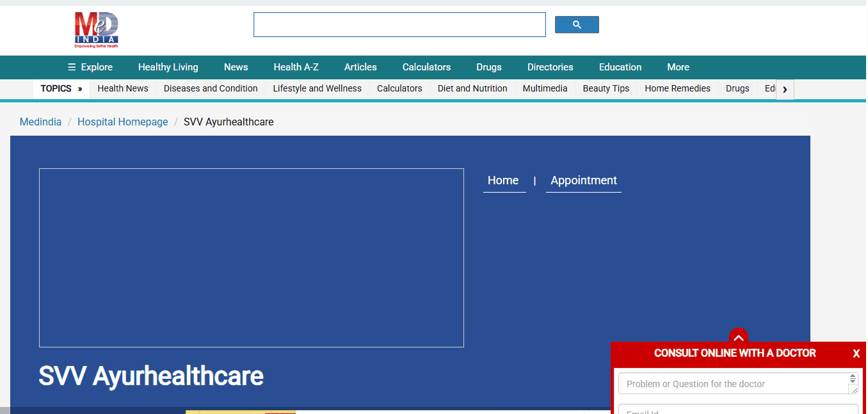Open the Education menu
This screenshot has height=414, width=868.
(x=620, y=67)
